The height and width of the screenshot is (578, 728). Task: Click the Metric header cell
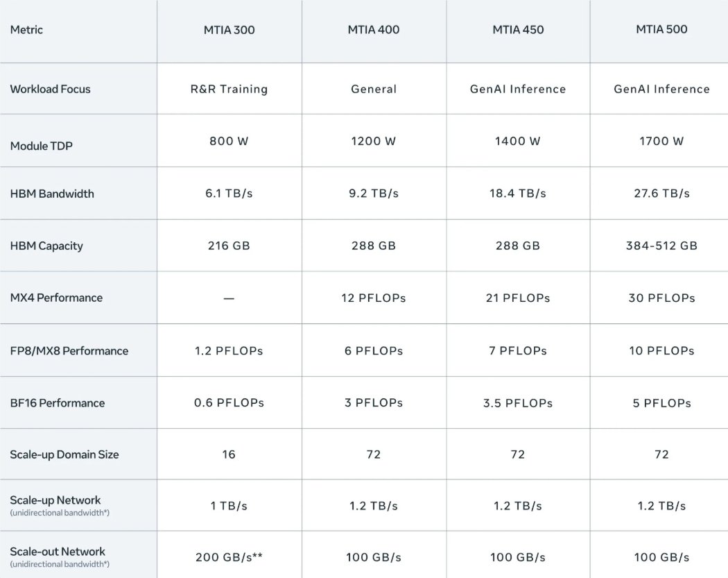(x=26, y=30)
